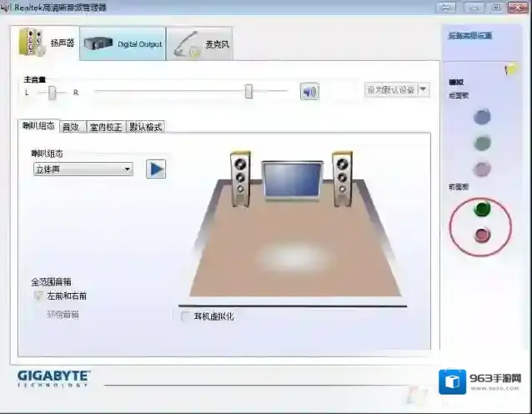Toggle the 左前和右前 checkbox

pos(38,295)
